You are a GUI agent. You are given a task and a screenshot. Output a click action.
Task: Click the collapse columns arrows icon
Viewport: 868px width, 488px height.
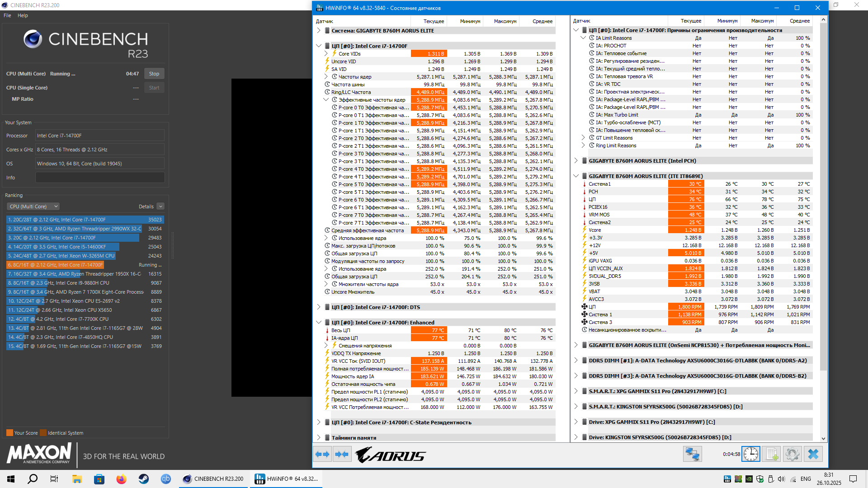pos(342,454)
